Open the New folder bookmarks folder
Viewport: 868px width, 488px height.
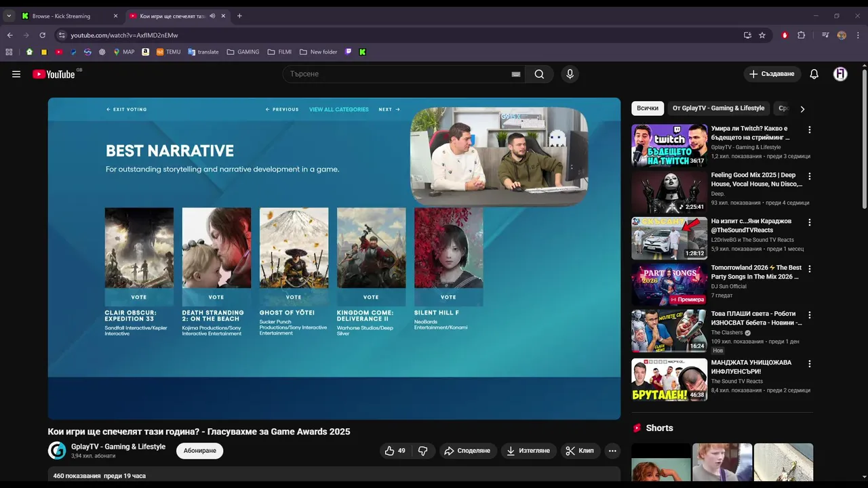coord(318,52)
